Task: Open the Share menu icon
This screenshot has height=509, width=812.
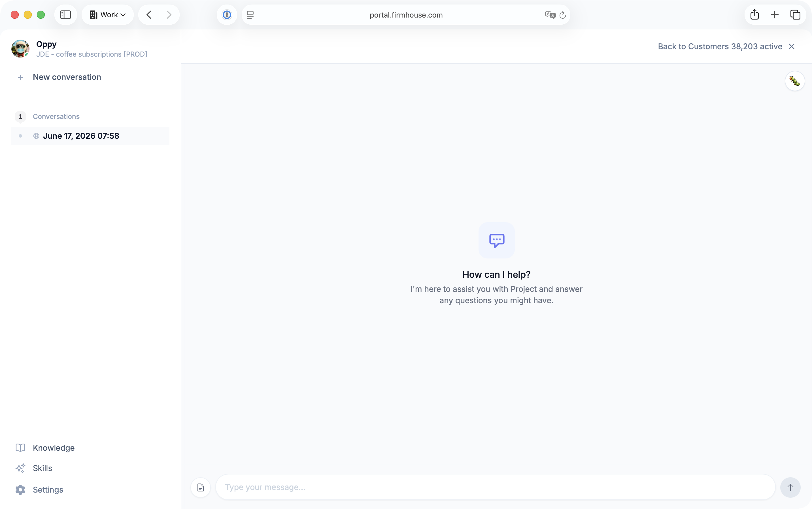Action: (754, 14)
